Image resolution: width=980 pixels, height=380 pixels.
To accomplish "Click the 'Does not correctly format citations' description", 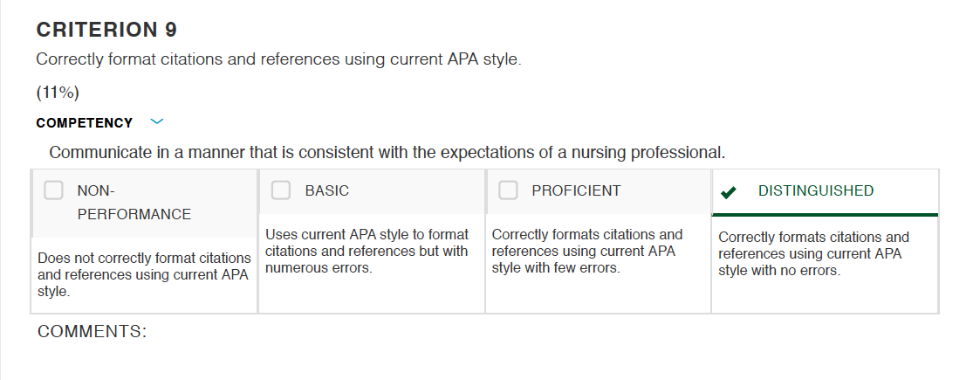I will coord(144,275).
